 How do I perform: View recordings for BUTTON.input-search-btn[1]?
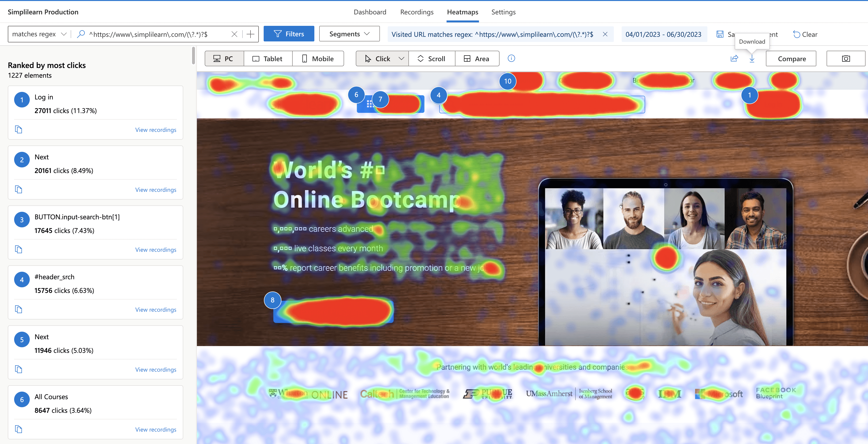[x=156, y=250]
